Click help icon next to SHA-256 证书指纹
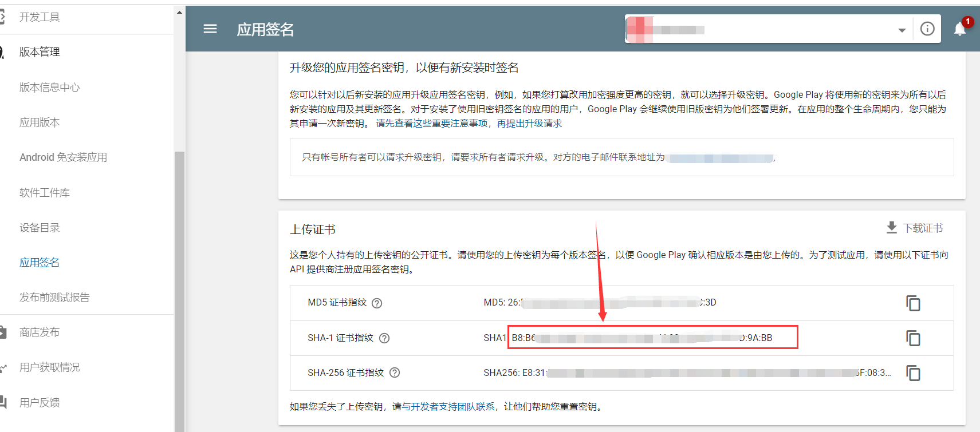The image size is (980, 432). [x=395, y=372]
